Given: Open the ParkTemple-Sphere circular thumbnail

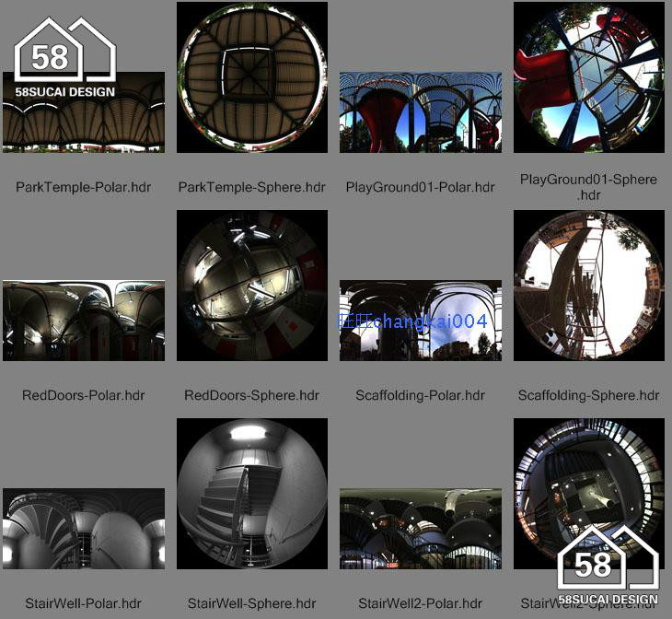Looking at the screenshot, I should pyautogui.click(x=252, y=77).
